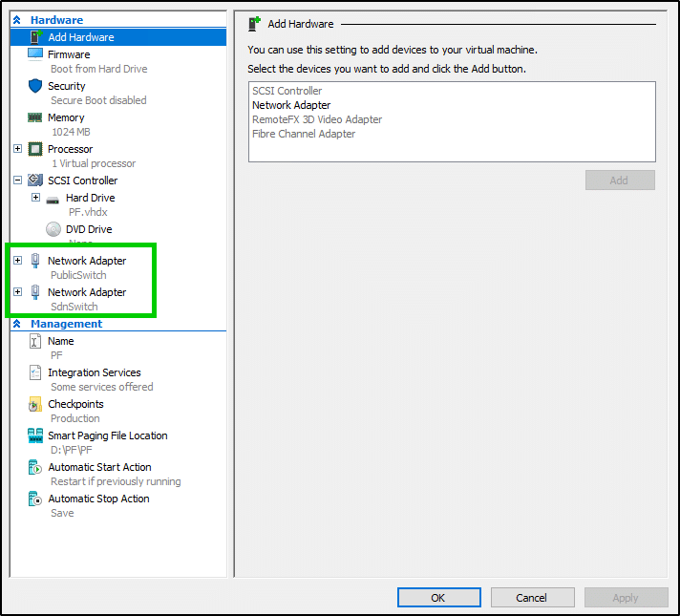Click the Integration Services icon
This screenshot has width=680, height=616.
(x=34, y=373)
